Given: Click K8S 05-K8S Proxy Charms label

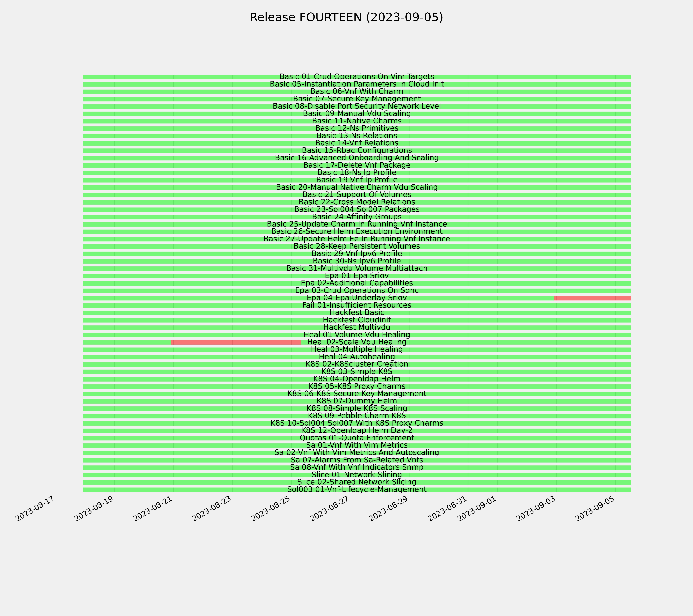Looking at the screenshot, I should [357, 387].
